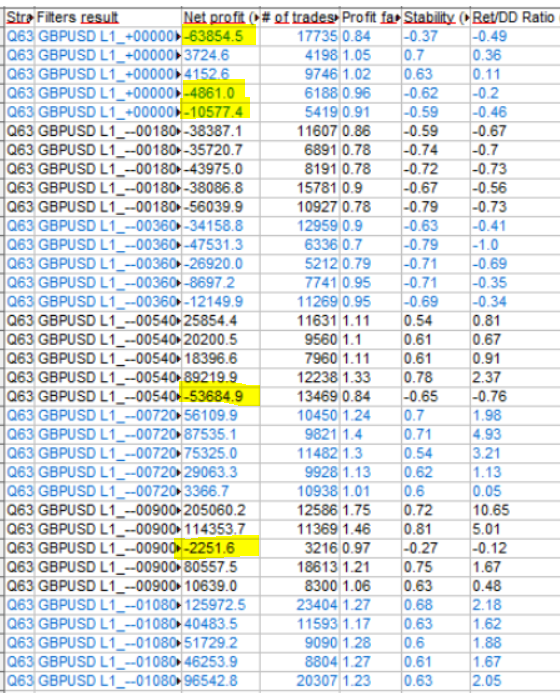Click stability cell -0.37
Screen dimensions: 560x693
pyautogui.click(x=436, y=36)
